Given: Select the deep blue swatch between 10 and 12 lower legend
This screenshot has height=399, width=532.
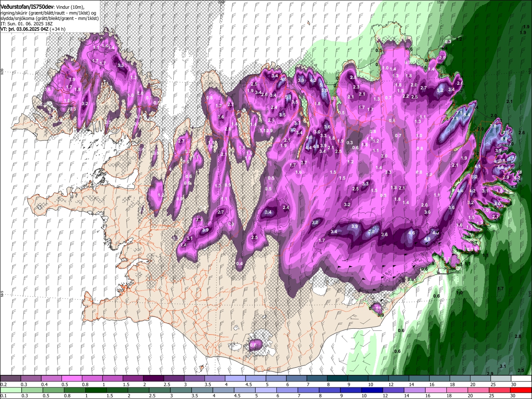Looking at the screenshot, I should 371,390.
